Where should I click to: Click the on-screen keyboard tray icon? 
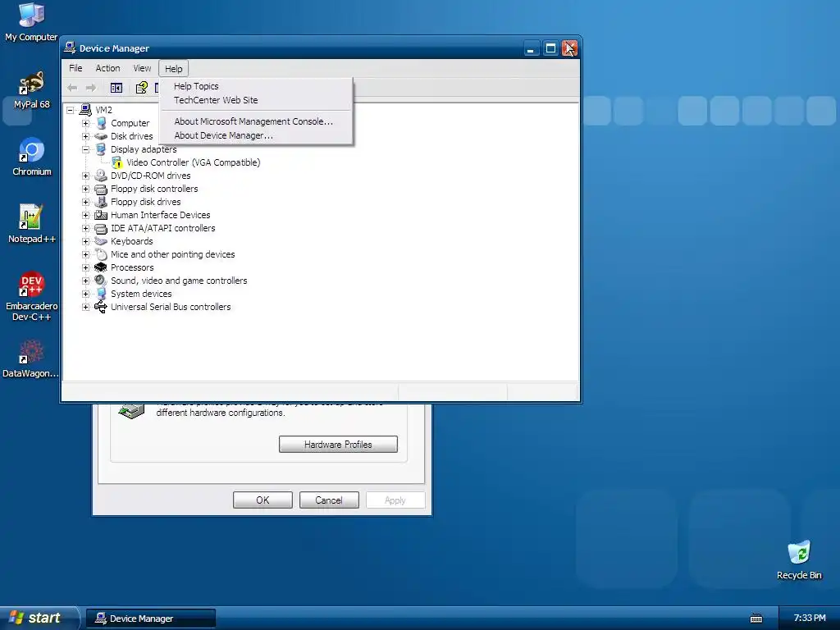(x=756, y=619)
